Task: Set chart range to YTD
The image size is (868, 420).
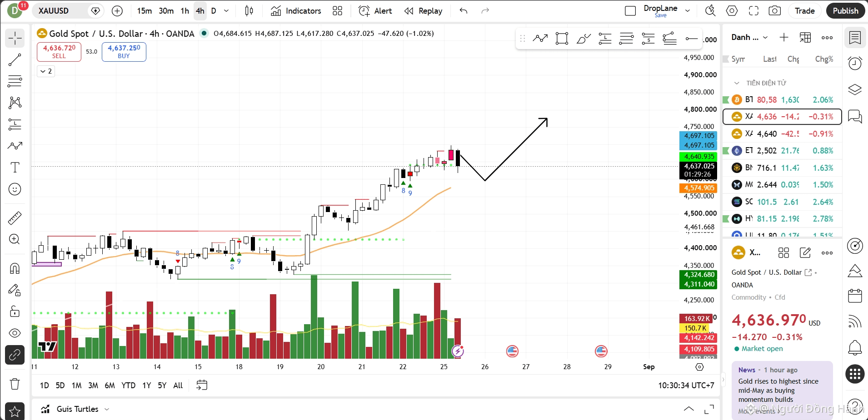Action: [x=128, y=385]
